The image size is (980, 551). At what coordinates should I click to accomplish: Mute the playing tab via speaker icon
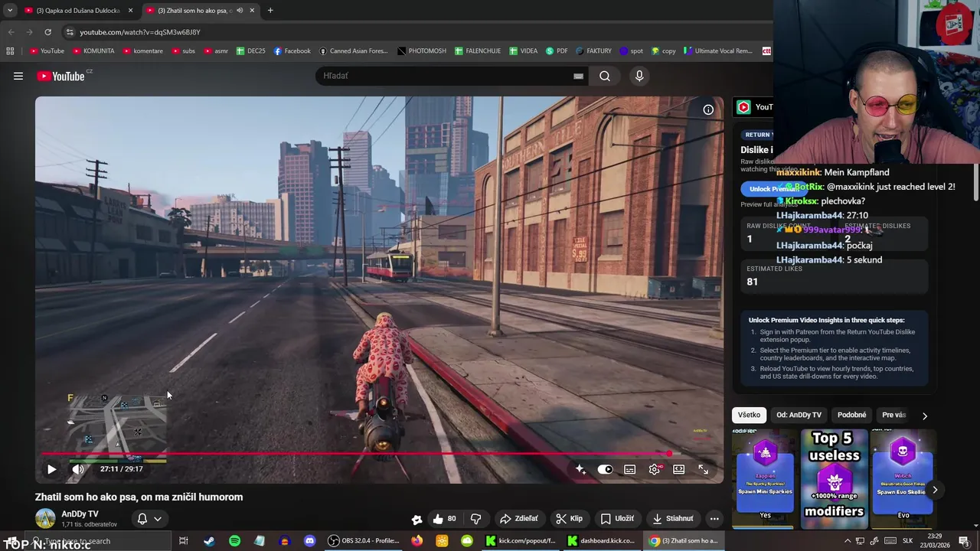(240, 10)
